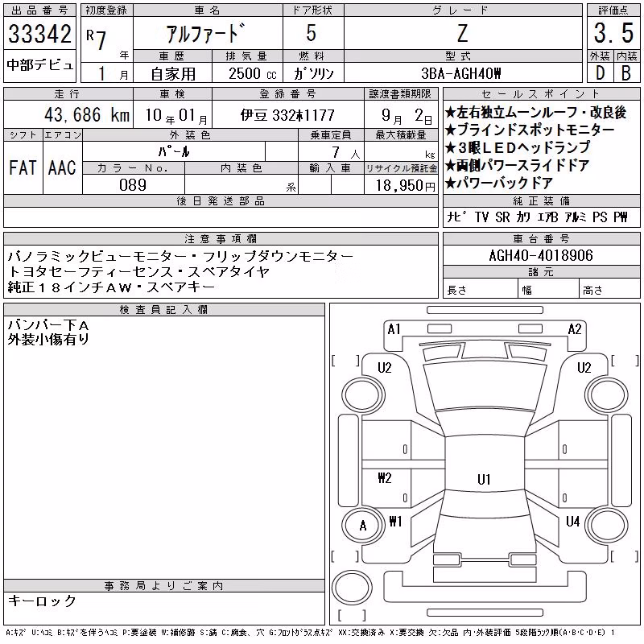The image size is (644, 644).
Task: Select the equipment list ナビ TV SR
Action: [x=537, y=217]
